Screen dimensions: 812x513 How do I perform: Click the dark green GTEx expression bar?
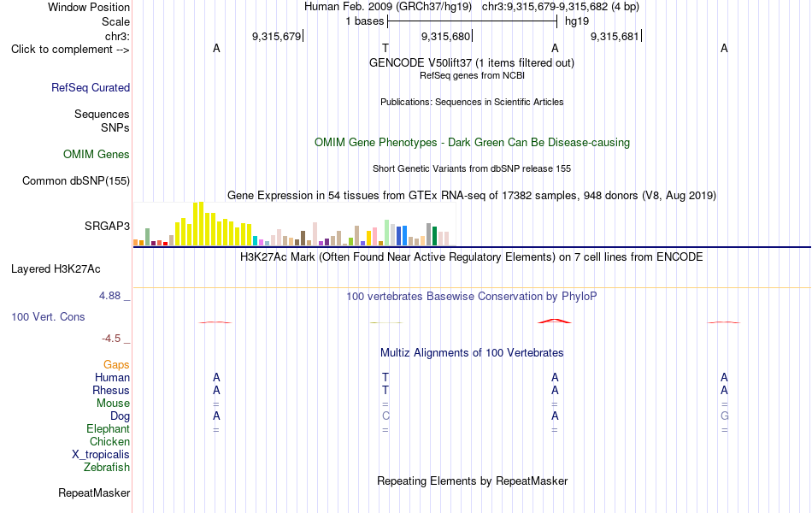point(435,236)
